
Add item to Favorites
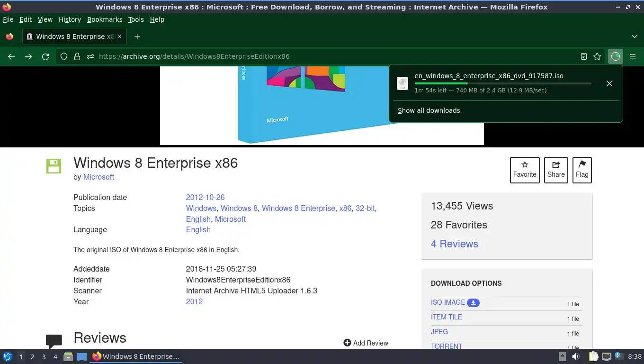click(525, 170)
